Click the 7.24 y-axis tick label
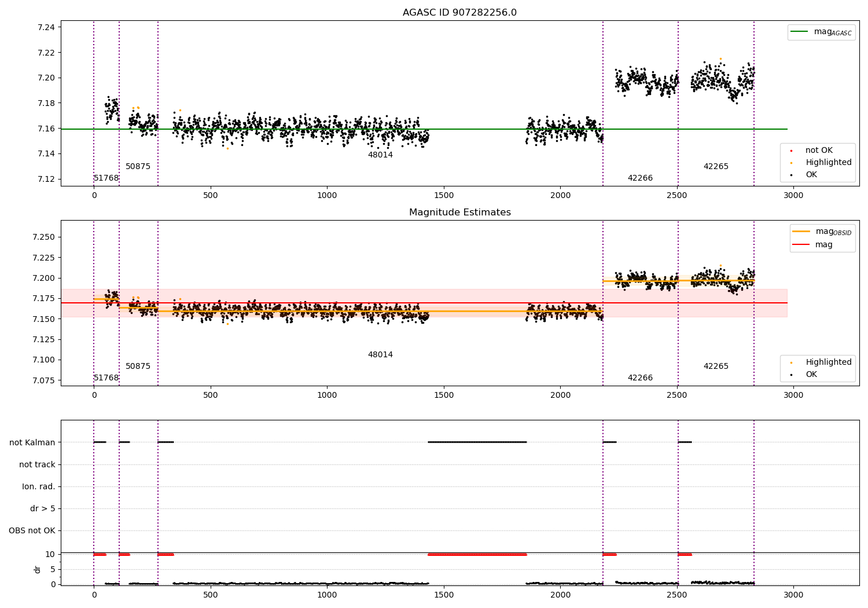868x608 pixels. pyautogui.click(x=46, y=28)
